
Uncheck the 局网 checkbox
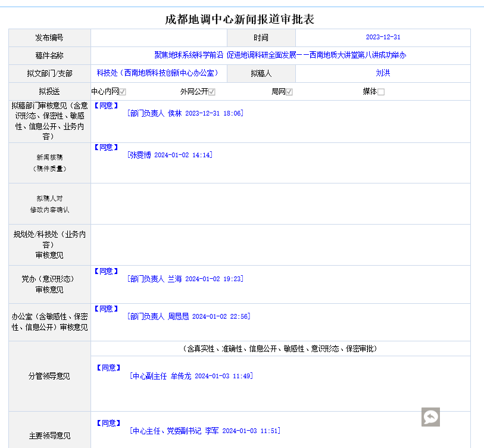pos(289,92)
